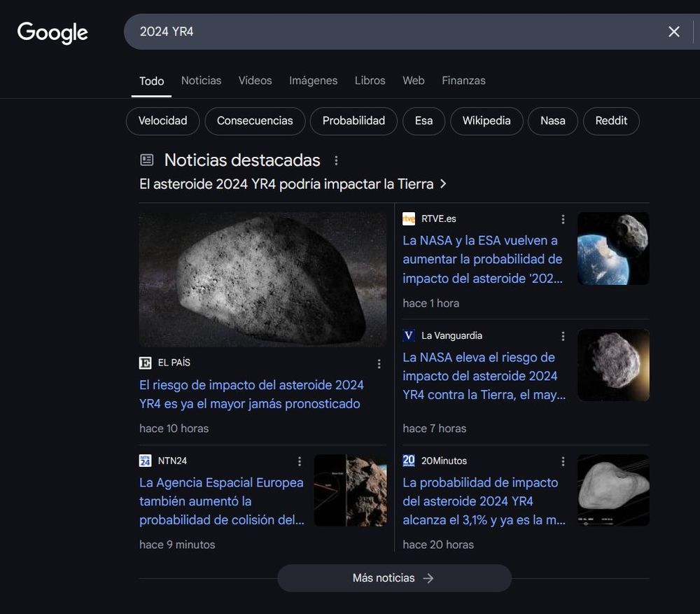Click the 20Minutos favicon
700x614 pixels.
(x=408, y=460)
